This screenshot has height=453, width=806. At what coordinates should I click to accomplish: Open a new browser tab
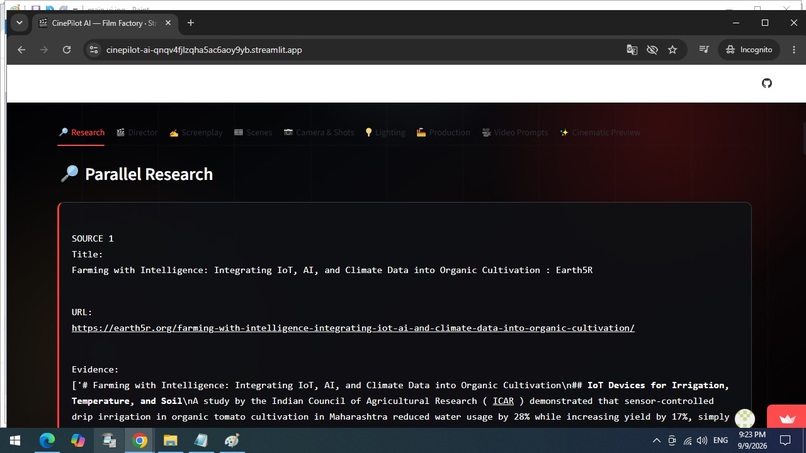pos(191,23)
